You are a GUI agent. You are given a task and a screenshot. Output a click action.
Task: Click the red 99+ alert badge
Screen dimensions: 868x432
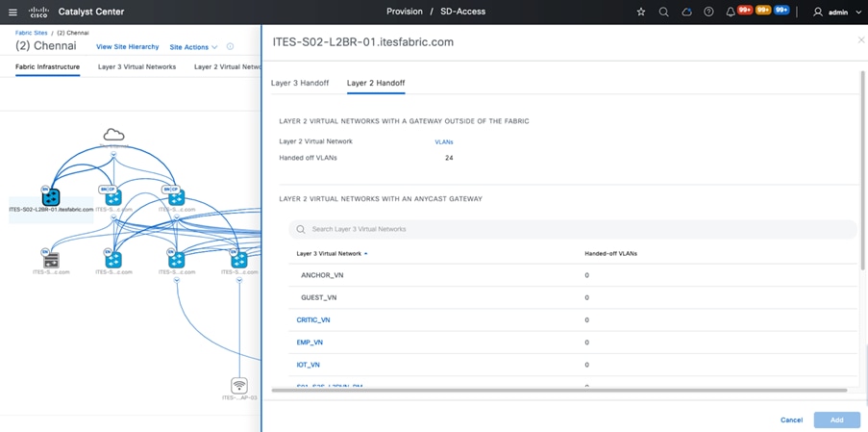pos(745,10)
